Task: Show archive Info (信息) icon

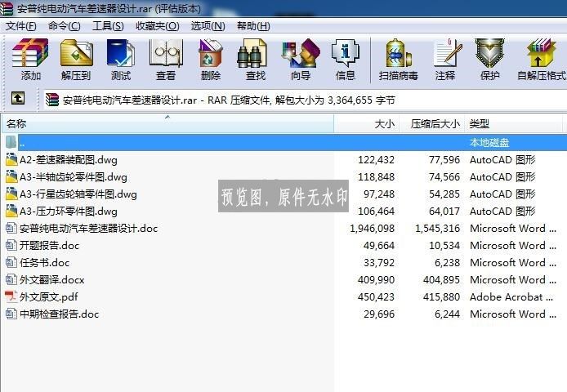Action: click(346, 53)
